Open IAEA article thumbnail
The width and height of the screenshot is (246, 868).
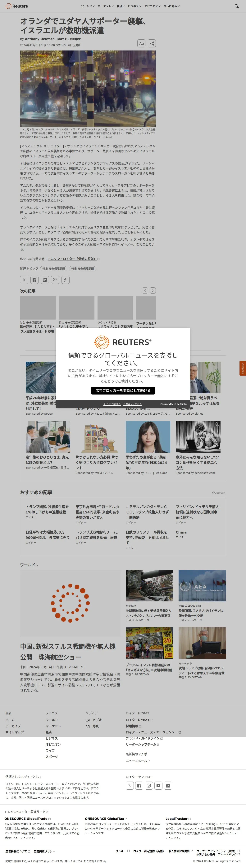pyautogui.click(x=202, y=586)
